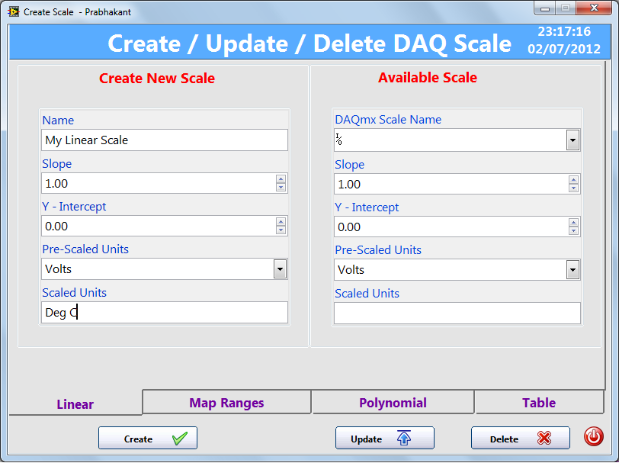Open the DAQmx Scale Name dropdown
Viewport: 619px width, 463px height.
click(573, 140)
